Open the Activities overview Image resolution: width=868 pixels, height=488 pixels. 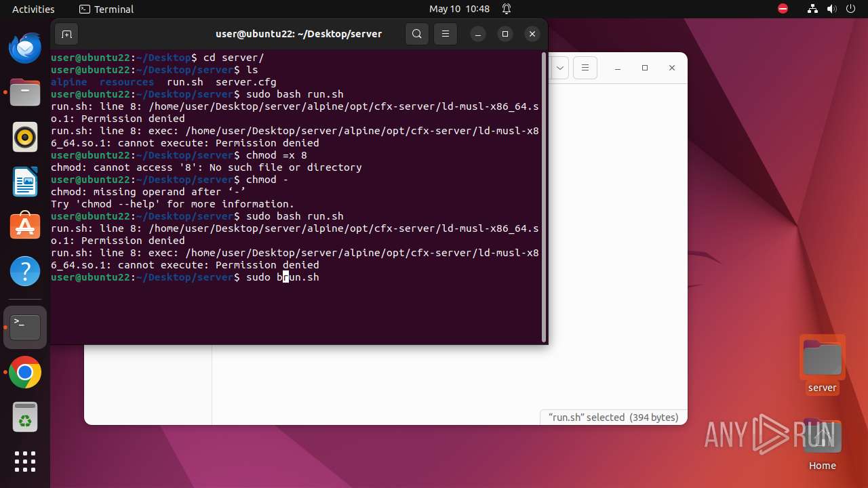[x=33, y=9]
